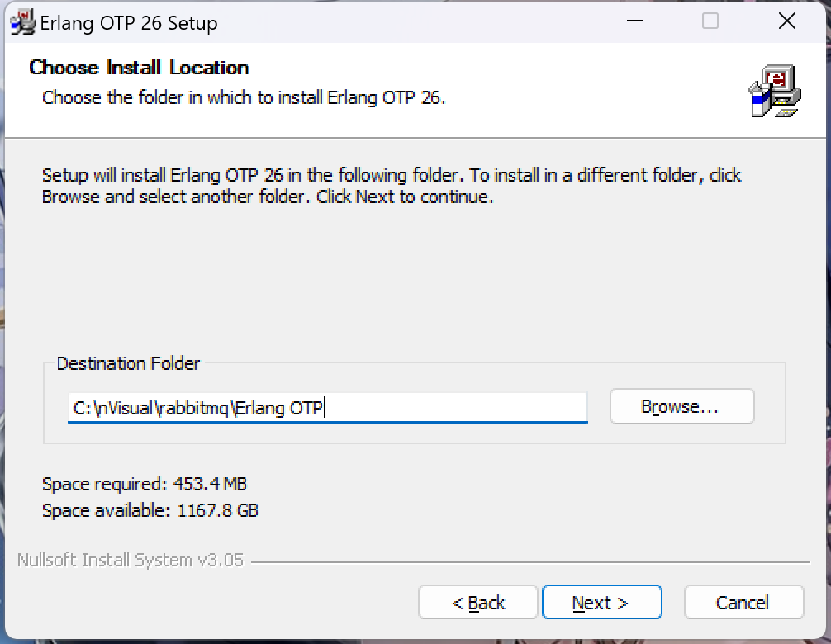Click the 'Destination Folder' group label
This screenshot has width=831, height=644.
128,363
